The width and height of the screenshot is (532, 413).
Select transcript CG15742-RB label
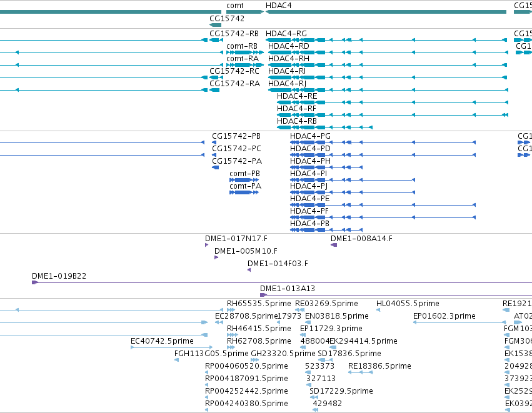[234, 34]
